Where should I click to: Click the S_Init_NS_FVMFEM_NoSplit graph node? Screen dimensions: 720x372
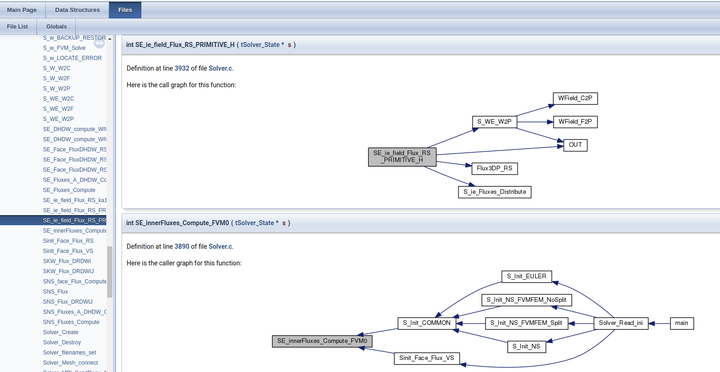tap(527, 300)
